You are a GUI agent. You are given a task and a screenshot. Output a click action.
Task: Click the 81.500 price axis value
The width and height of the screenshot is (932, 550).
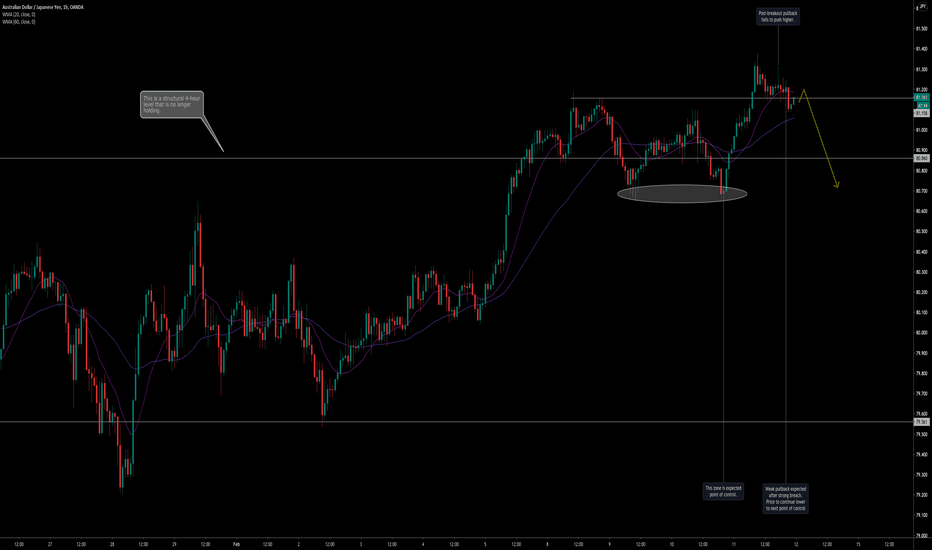click(922, 29)
